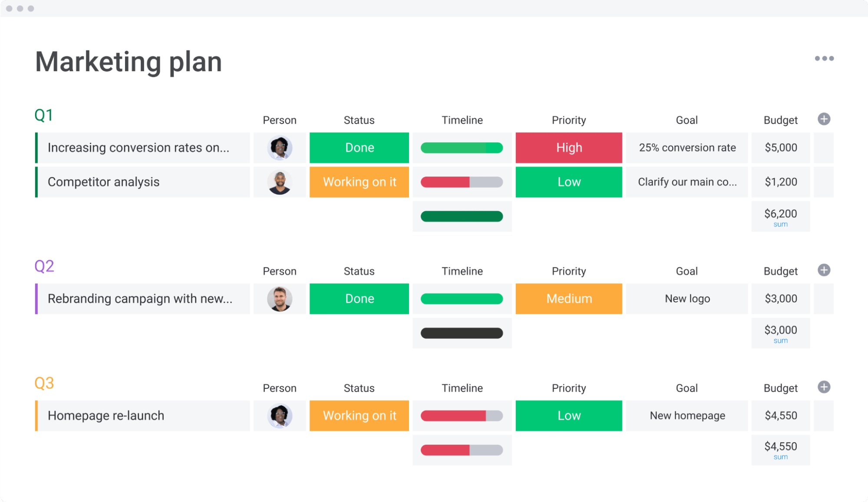
Task: Expand the Q3 group section
Action: pyautogui.click(x=45, y=383)
